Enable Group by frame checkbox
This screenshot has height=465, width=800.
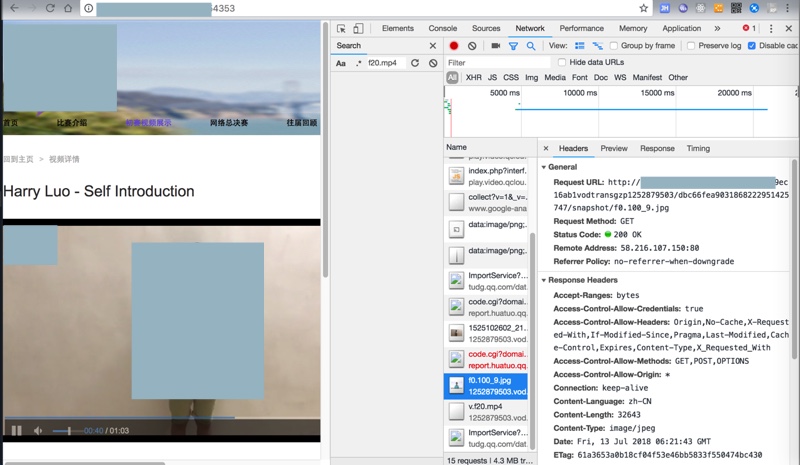[x=614, y=45]
